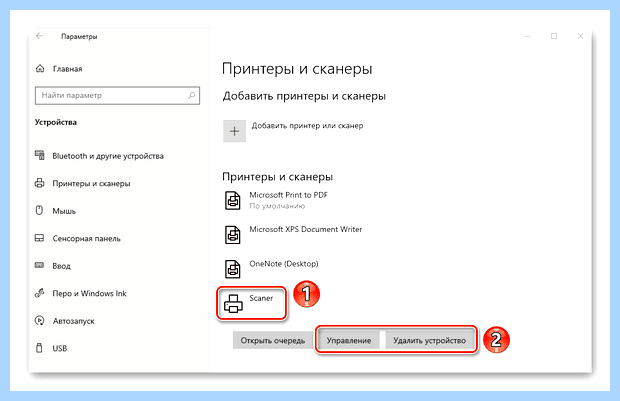
Task: Open Сенсорная панель settings
Action: [86, 238]
